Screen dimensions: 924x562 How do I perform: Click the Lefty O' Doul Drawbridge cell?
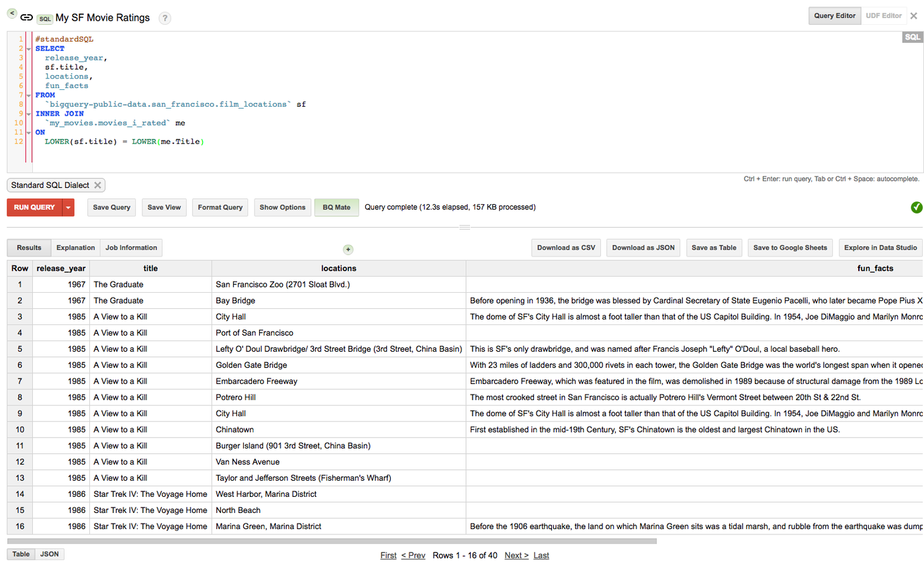pyautogui.click(x=338, y=349)
